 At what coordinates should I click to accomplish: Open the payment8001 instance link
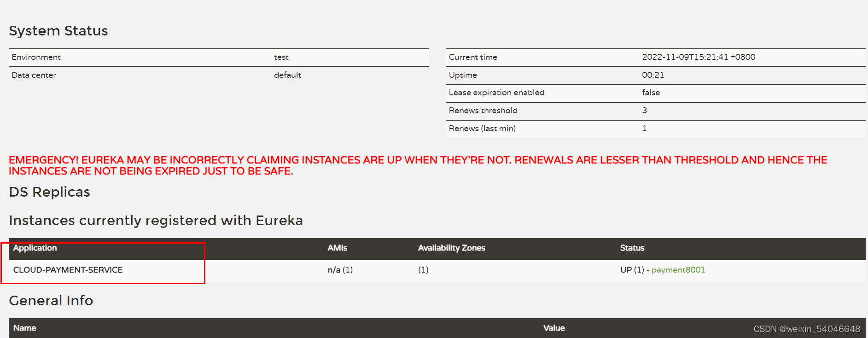678,270
